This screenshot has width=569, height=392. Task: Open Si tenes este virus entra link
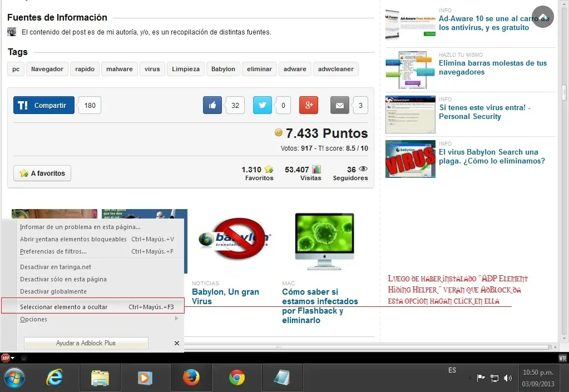point(484,112)
